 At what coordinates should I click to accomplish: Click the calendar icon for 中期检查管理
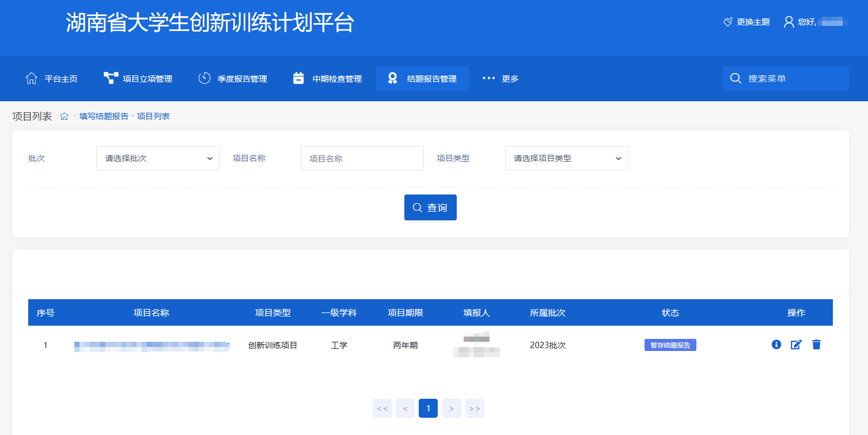(x=298, y=78)
